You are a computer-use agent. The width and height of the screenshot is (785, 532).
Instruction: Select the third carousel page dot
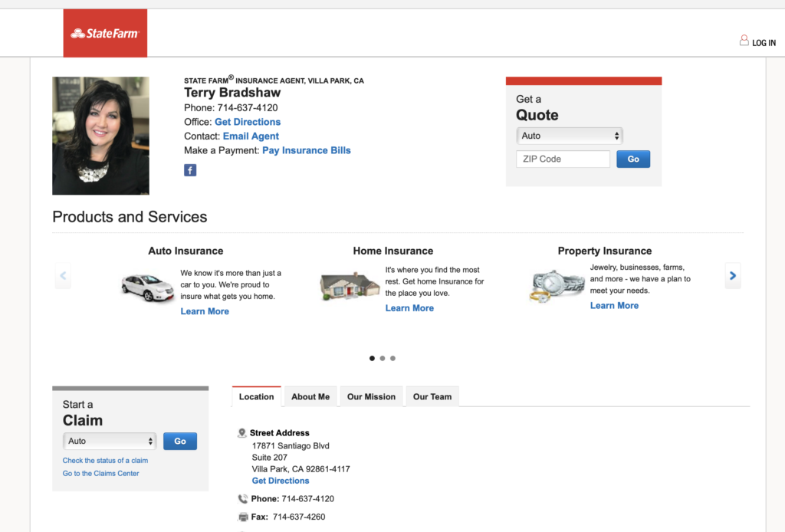(393, 358)
